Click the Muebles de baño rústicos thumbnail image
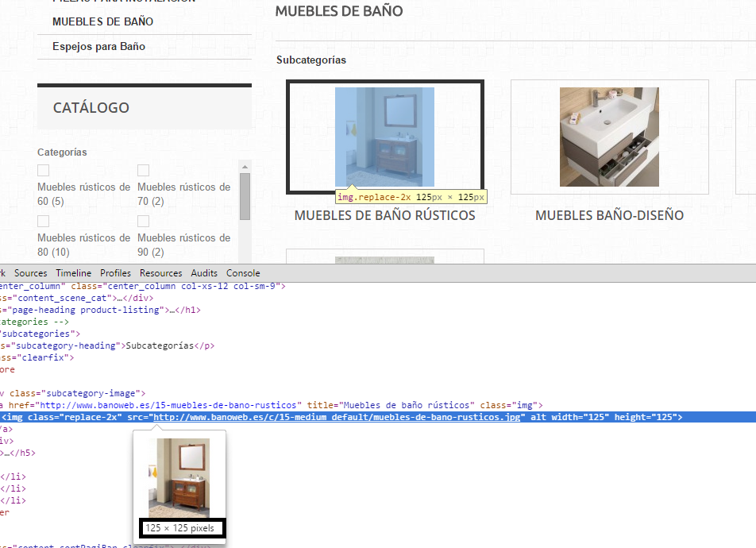756x548 pixels. [384, 137]
